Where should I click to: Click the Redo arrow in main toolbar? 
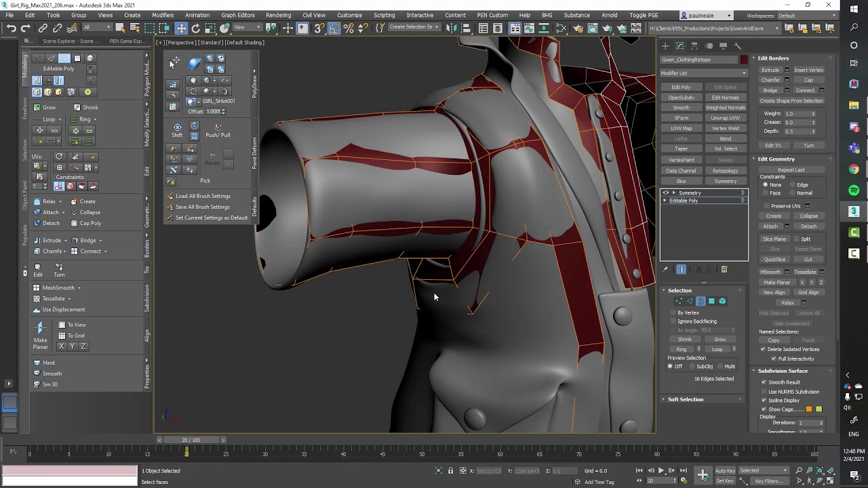click(x=26, y=28)
